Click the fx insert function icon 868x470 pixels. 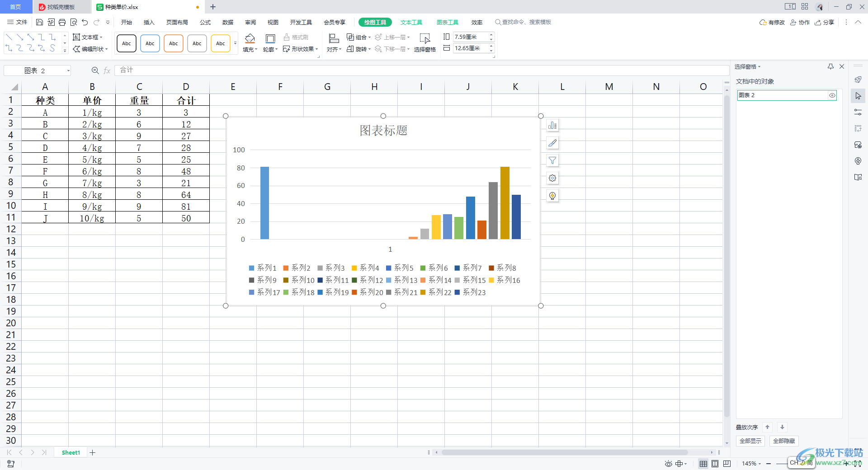click(x=107, y=70)
